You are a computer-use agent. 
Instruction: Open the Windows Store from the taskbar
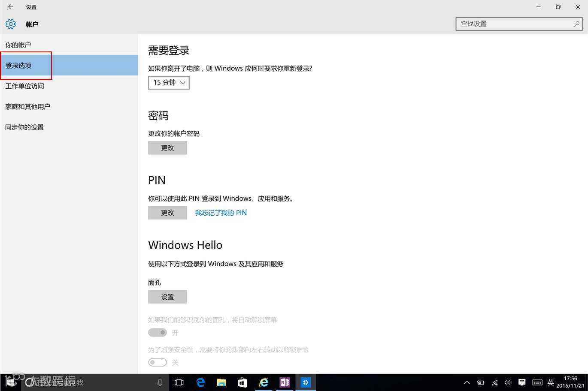coord(242,382)
